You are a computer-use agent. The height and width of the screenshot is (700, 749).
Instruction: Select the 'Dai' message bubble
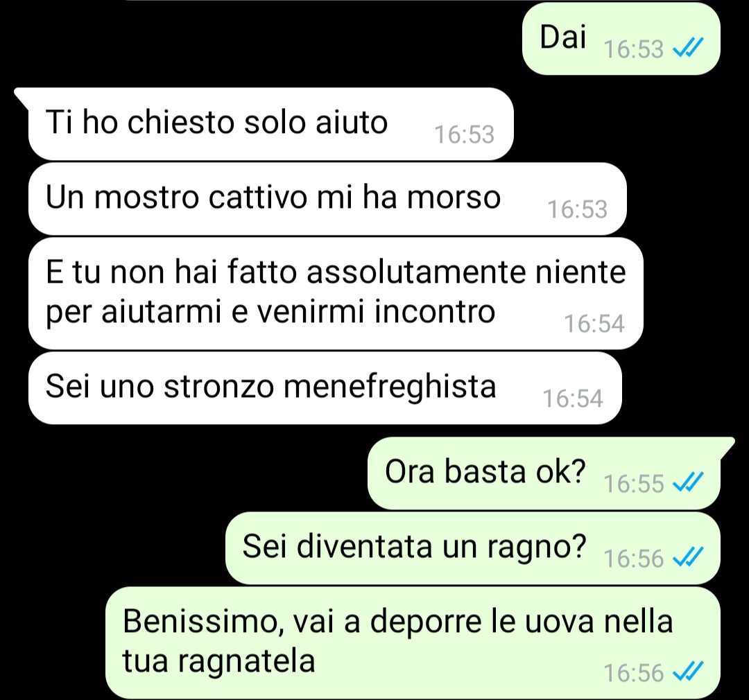pyautogui.click(x=621, y=39)
